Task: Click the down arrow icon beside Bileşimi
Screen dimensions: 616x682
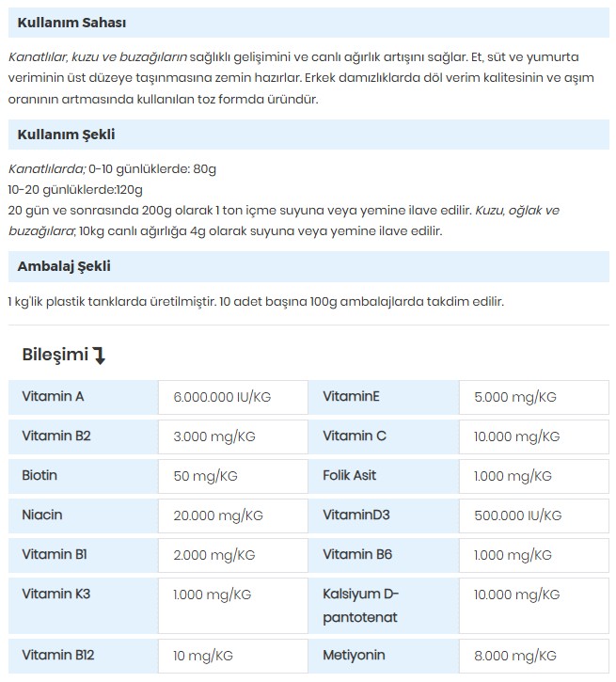Action: click(x=100, y=355)
